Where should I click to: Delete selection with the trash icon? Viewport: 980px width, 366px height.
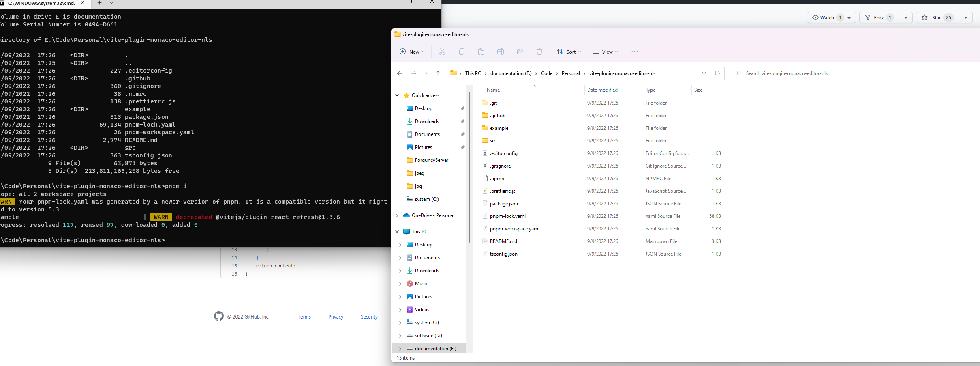pyautogui.click(x=539, y=52)
